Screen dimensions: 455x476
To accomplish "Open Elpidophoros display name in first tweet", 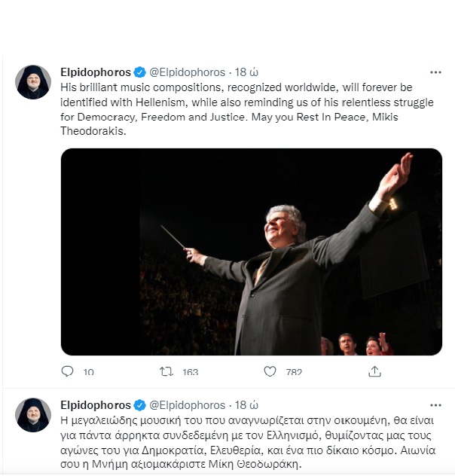I will pyautogui.click(x=95, y=72).
